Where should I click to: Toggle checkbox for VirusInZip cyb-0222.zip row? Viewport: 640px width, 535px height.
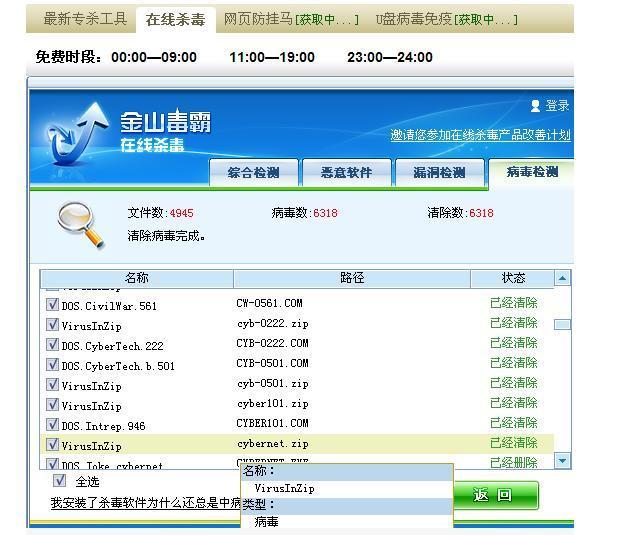[52, 324]
